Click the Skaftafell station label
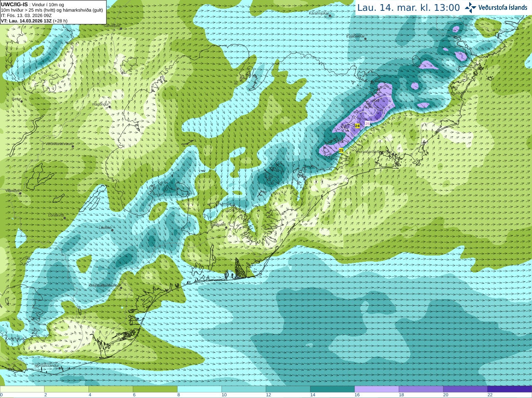Screen dimensions: 532x398 (x=218, y=225)
